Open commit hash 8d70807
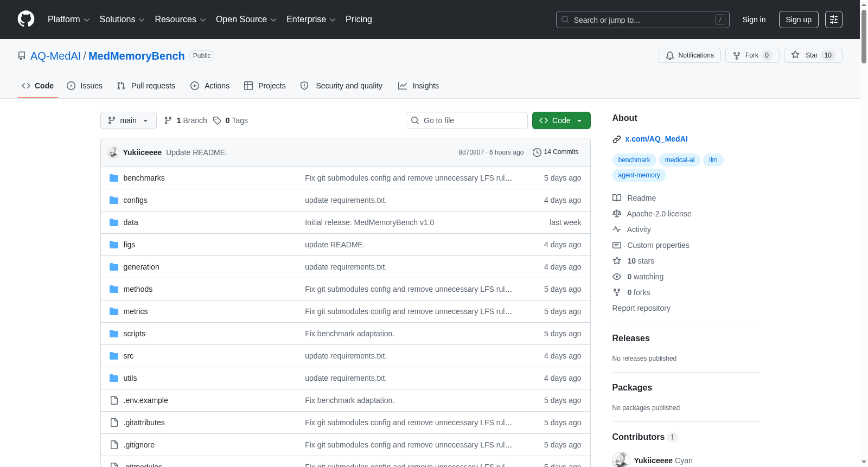Screen dimensions: 868x467 (x=471, y=152)
